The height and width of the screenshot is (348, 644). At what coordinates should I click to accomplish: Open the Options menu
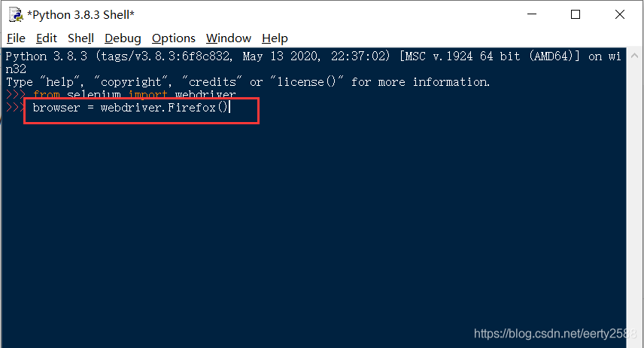coord(173,38)
